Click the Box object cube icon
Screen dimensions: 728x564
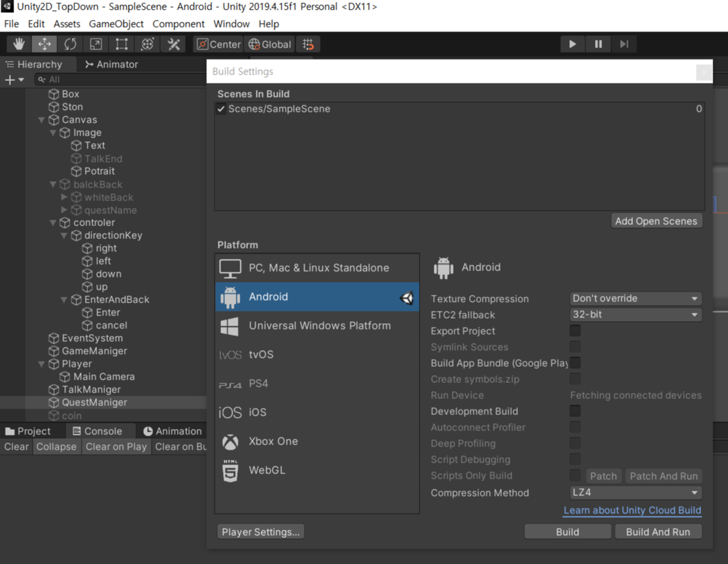click(54, 94)
